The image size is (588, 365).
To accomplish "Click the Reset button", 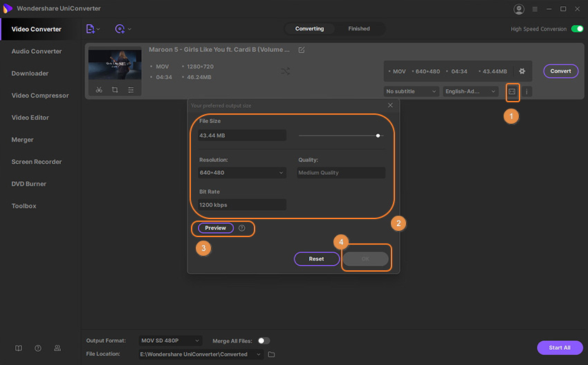I will click(317, 259).
